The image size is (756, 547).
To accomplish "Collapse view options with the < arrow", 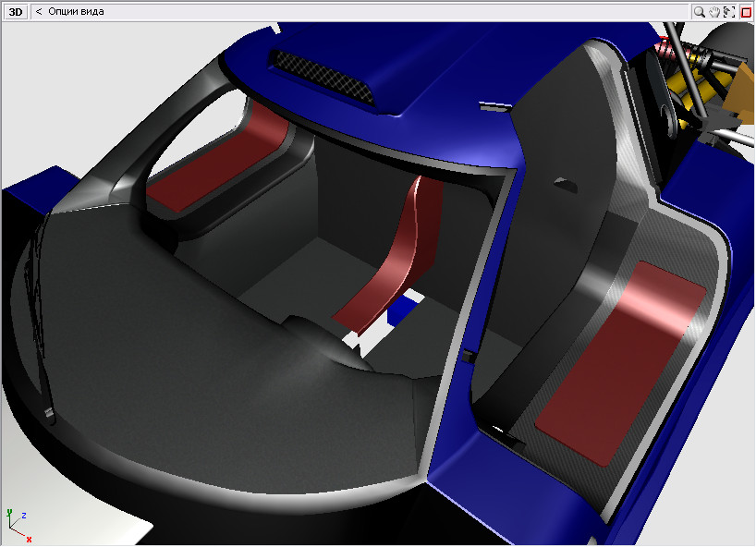I will [39, 12].
